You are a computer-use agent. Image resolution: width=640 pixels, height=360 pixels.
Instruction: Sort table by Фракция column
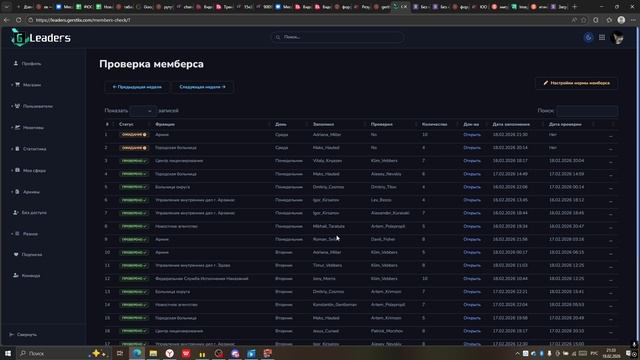point(165,124)
